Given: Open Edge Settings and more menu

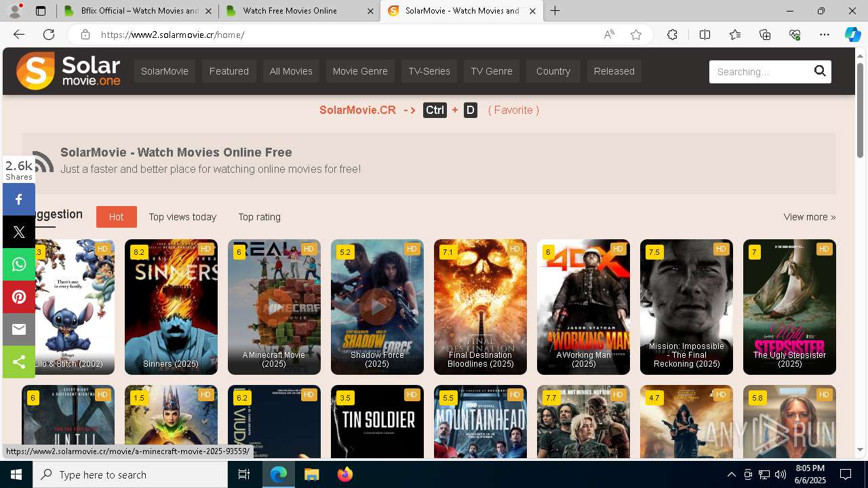Looking at the screenshot, I should (x=825, y=35).
